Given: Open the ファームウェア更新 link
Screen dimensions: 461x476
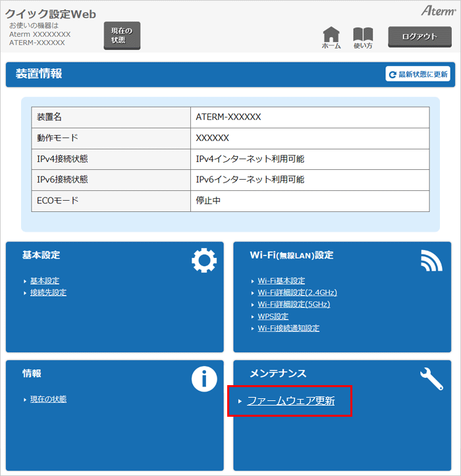Looking at the screenshot, I should pyautogui.click(x=290, y=401).
